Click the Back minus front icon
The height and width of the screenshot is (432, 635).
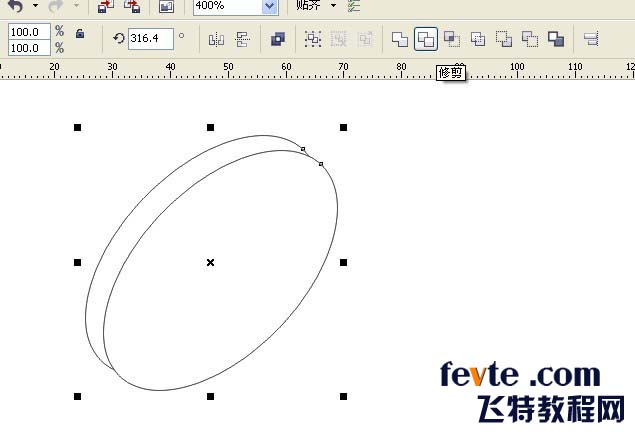point(530,39)
